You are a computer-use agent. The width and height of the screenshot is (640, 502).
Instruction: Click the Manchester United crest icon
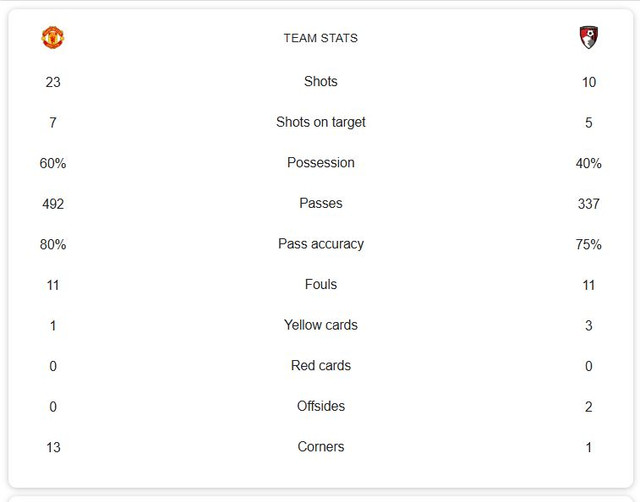pos(53,38)
